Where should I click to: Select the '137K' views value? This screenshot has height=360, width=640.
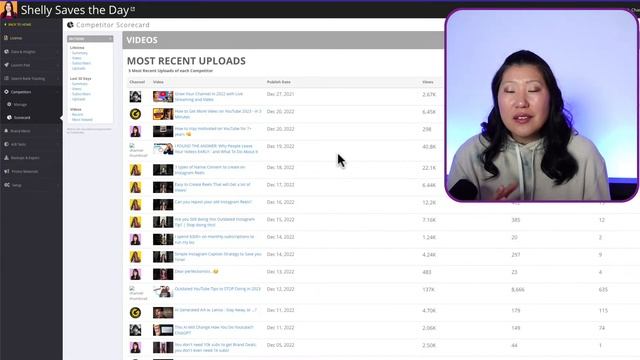[429, 290]
